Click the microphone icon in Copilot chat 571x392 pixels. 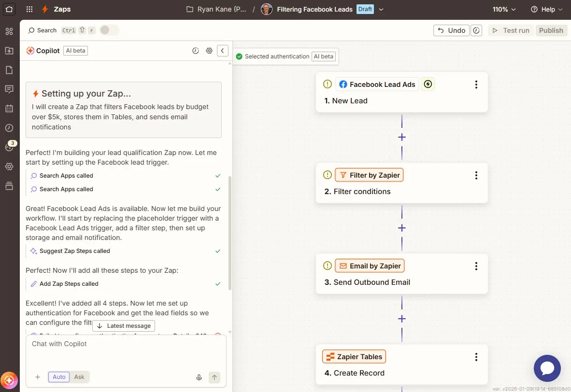(x=199, y=378)
